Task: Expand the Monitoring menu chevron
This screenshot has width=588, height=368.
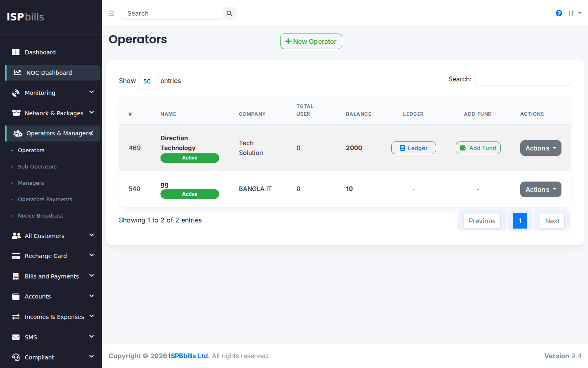Action: pos(92,92)
